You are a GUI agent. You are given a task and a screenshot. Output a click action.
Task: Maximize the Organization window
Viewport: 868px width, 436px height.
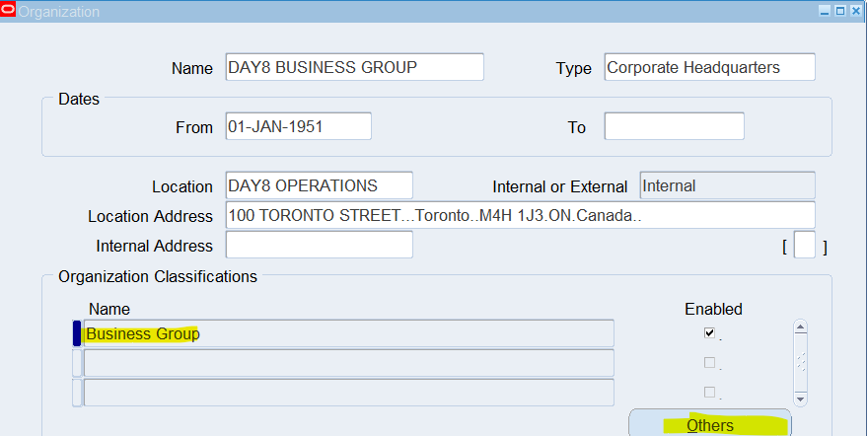(839, 11)
